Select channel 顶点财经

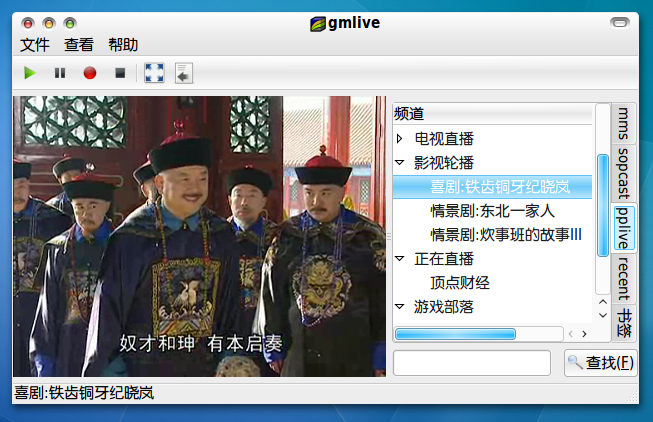click(x=492, y=283)
